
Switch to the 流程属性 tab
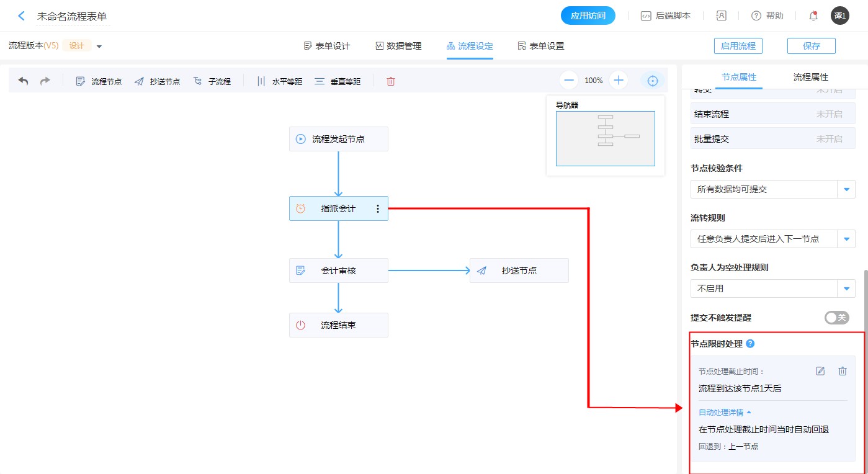[810, 77]
